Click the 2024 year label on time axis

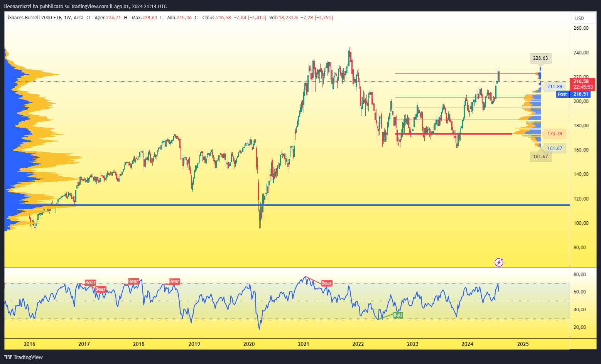(x=467, y=344)
